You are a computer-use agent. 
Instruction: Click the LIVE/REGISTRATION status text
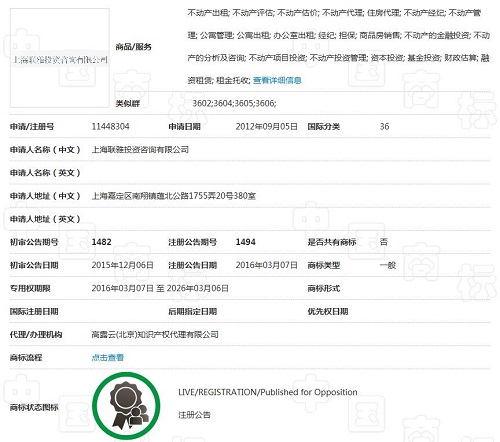pos(268,392)
